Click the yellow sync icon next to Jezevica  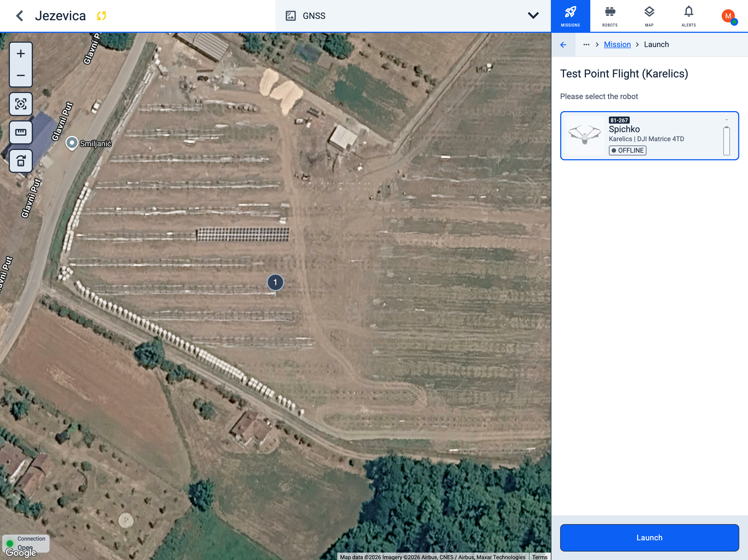pyautogui.click(x=102, y=16)
